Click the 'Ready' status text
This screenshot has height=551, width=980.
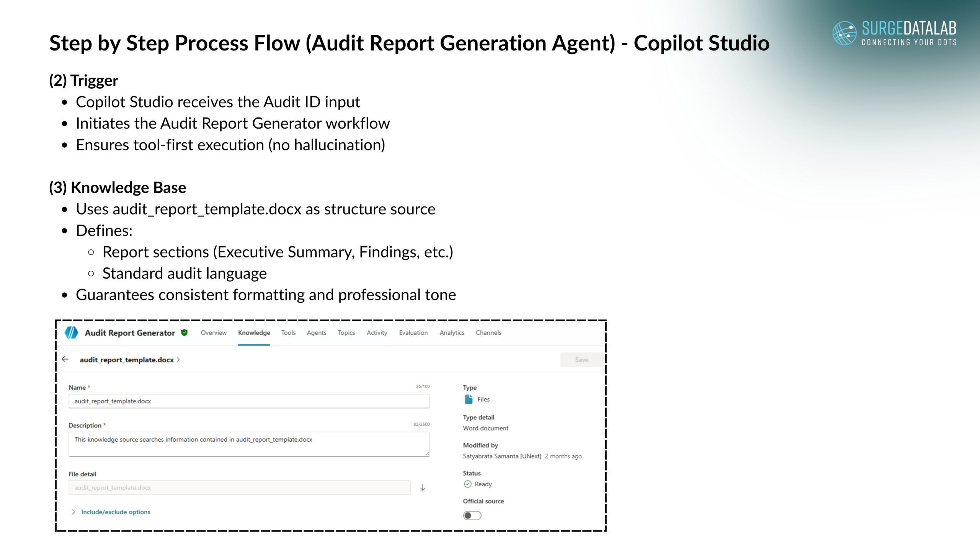[x=483, y=484]
